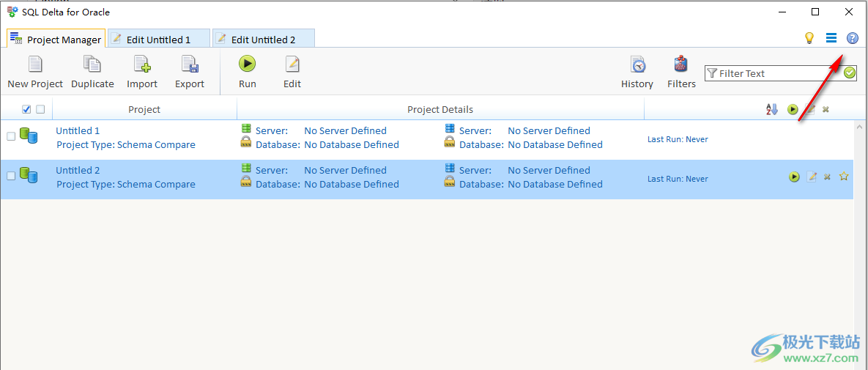Click Untitled 1 source database lock icon

(246, 142)
